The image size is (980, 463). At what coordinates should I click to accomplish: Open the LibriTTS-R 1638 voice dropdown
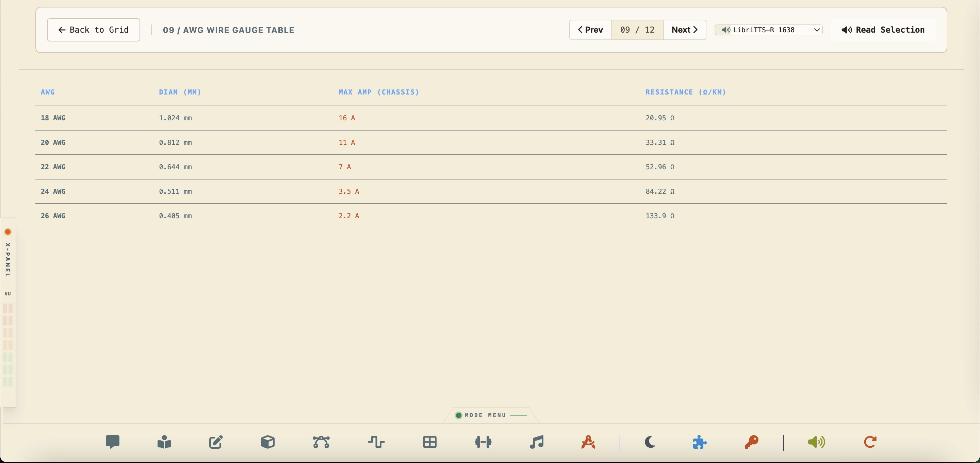pos(768,30)
